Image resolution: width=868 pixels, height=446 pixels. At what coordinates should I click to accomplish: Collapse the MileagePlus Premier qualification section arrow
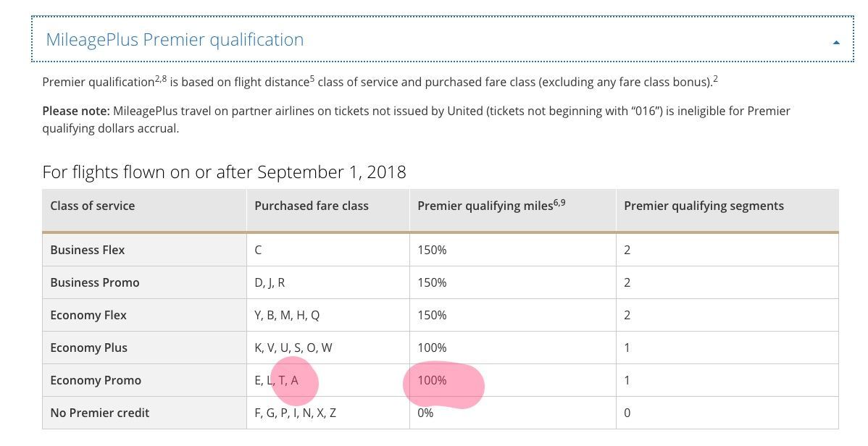pyautogui.click(x=836, y=42)
